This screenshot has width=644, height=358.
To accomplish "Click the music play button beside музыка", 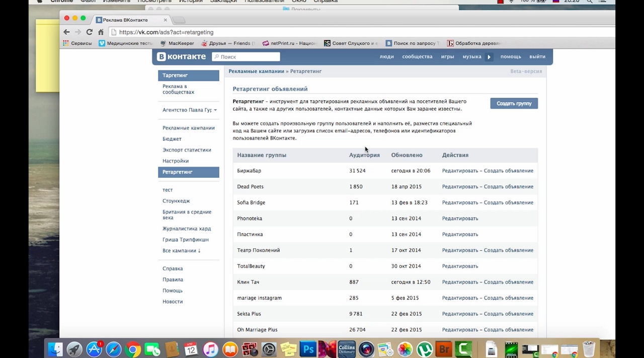I will (x=489, y=57).
